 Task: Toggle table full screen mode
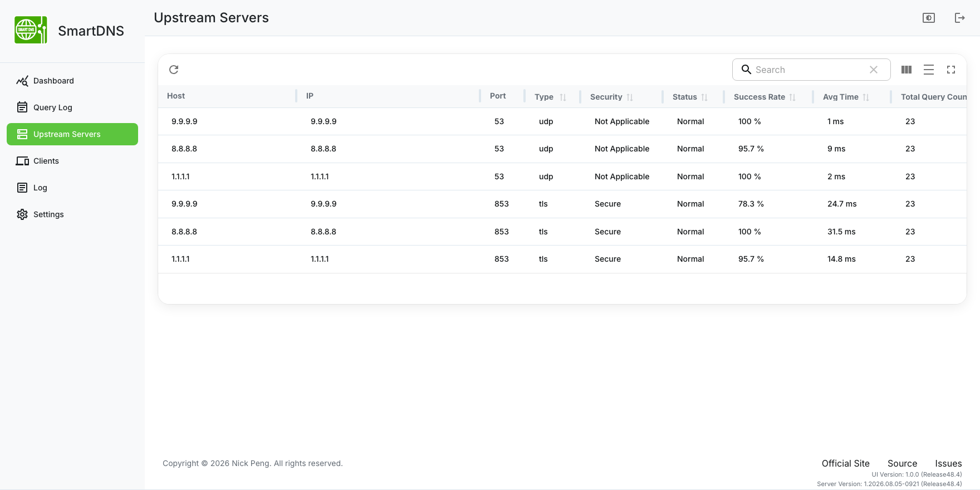tap(951, 70)
